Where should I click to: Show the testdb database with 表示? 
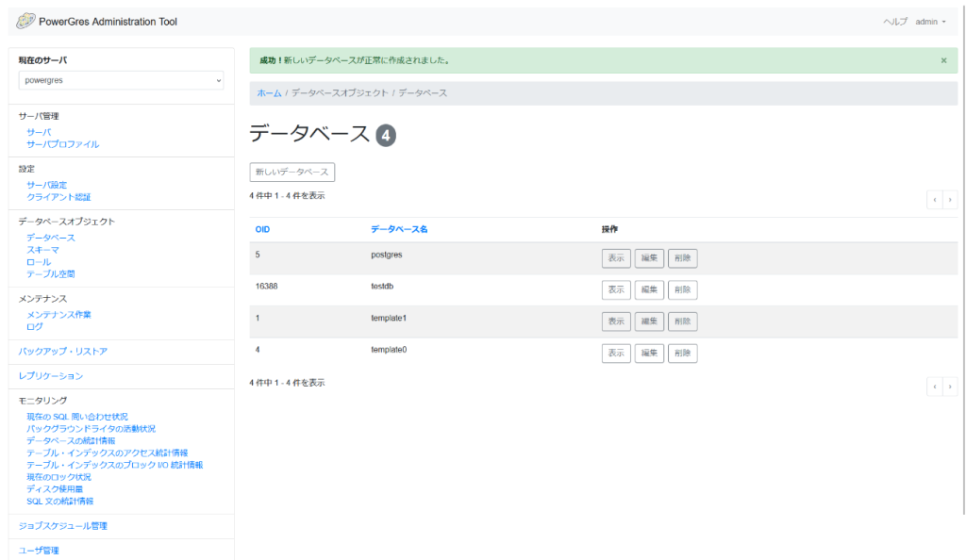point(616,289)
